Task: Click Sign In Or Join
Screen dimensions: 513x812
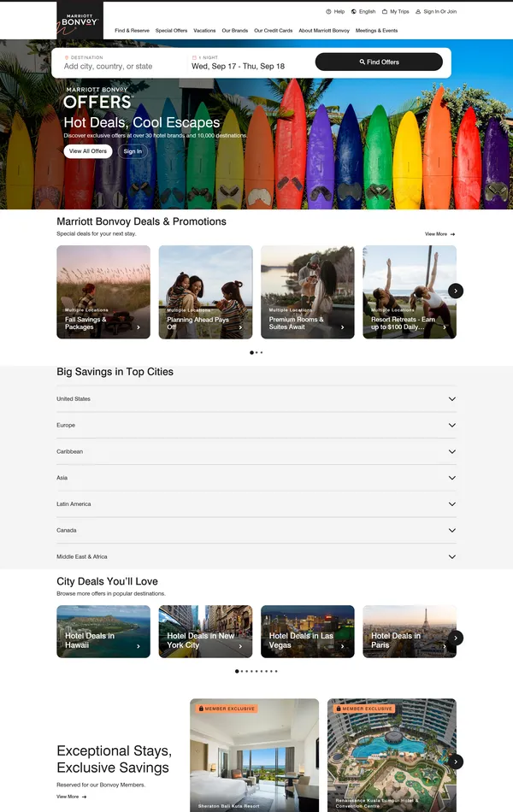Action: click(436, 12)
